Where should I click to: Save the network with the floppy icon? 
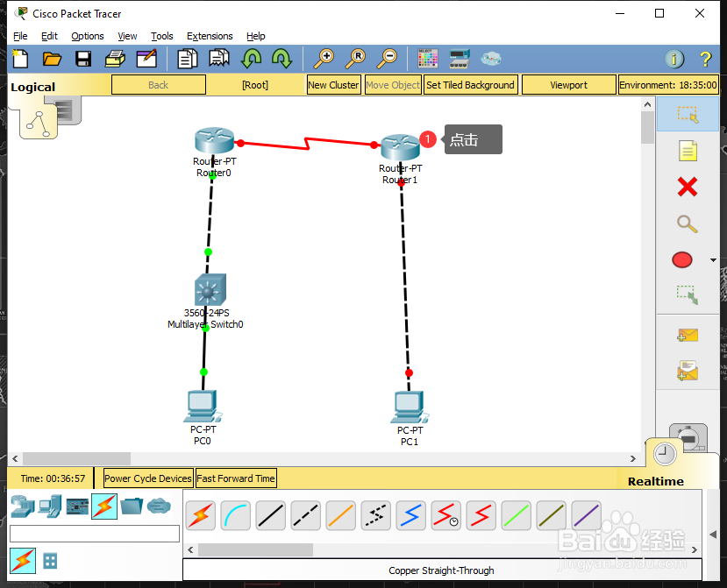coord(83,59)
